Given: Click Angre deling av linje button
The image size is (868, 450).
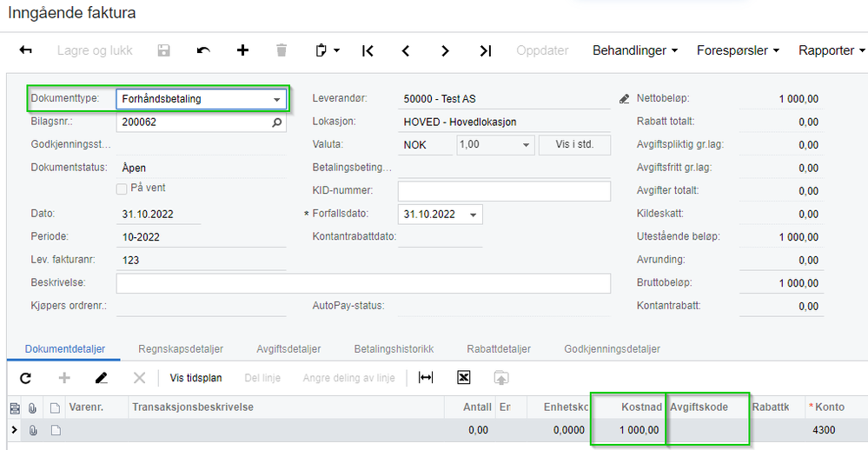Looking at the screenshot, I should (348, 378).
